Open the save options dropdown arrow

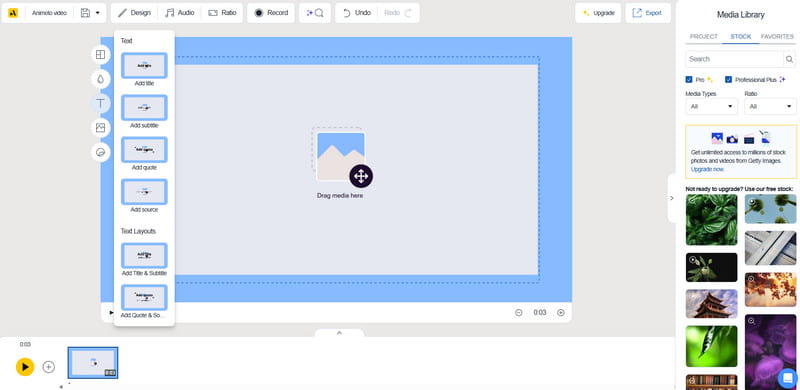(x=97, y=13)
